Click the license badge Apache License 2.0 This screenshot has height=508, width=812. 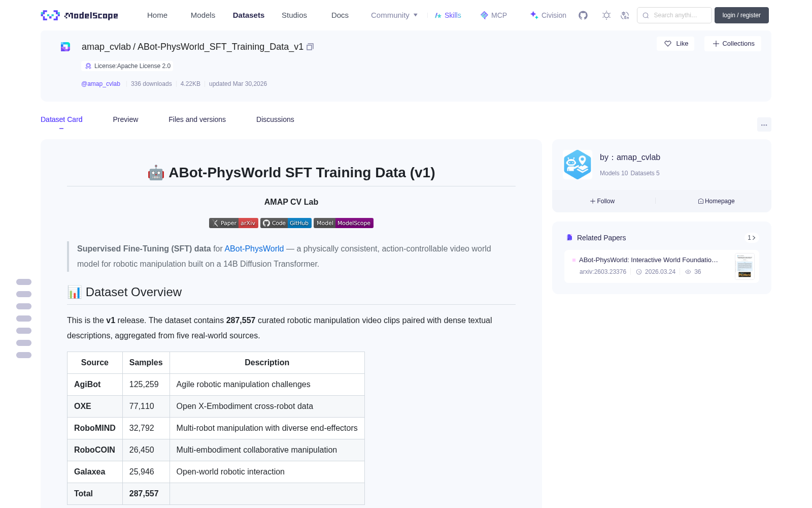[x=127, y=66]
